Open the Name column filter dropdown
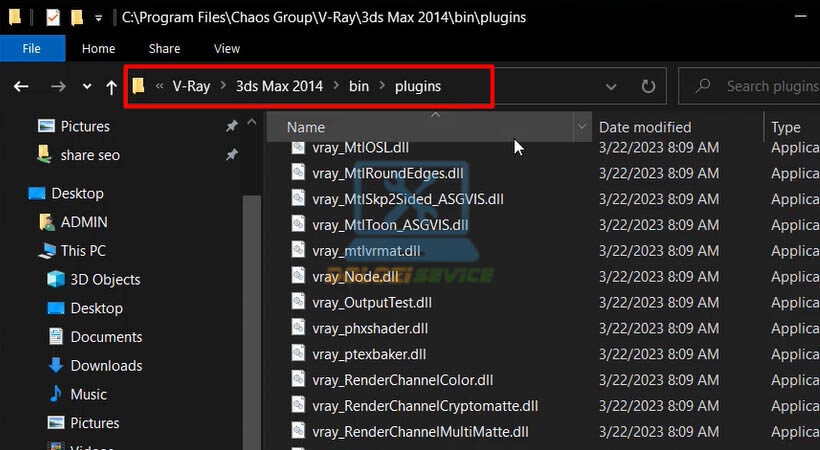 point(582,127)
